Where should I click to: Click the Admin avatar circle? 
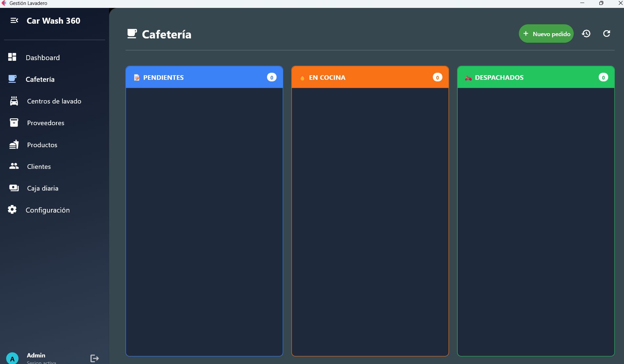[12, 358]
